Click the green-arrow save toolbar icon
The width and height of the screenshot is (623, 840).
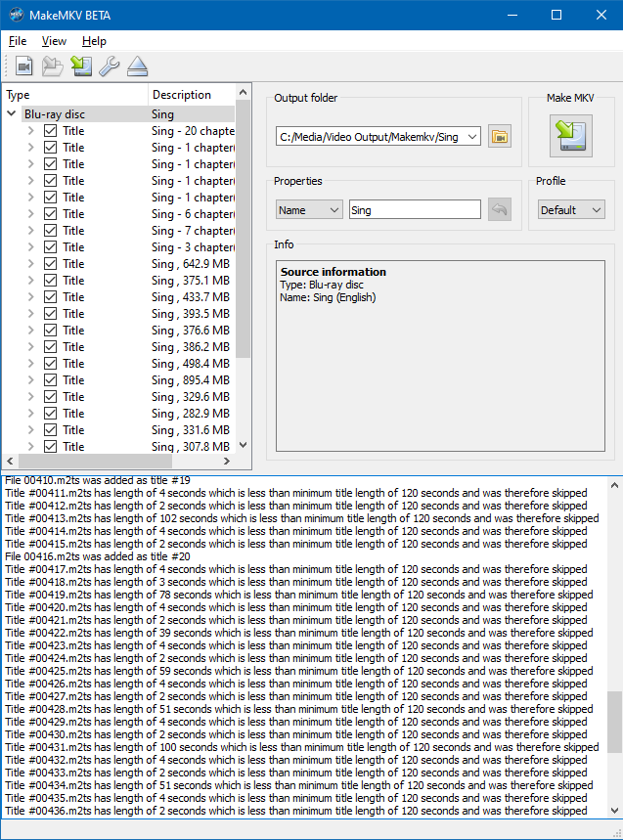coord(81,66)
